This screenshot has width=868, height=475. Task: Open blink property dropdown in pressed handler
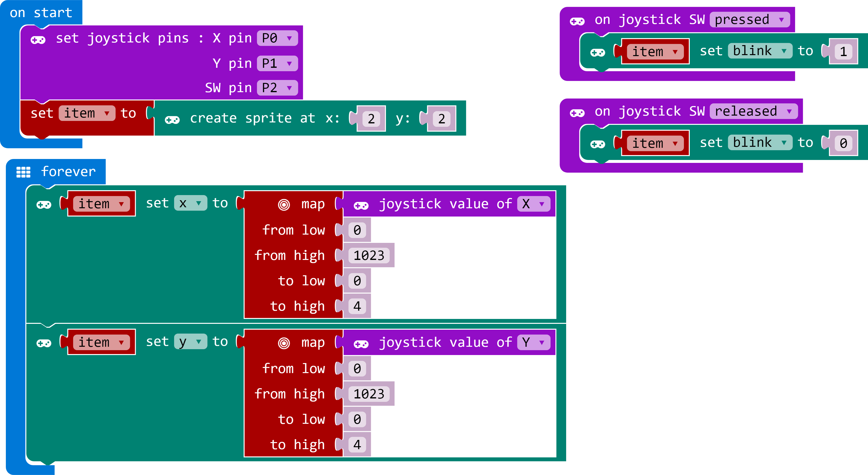pos(759,51)
